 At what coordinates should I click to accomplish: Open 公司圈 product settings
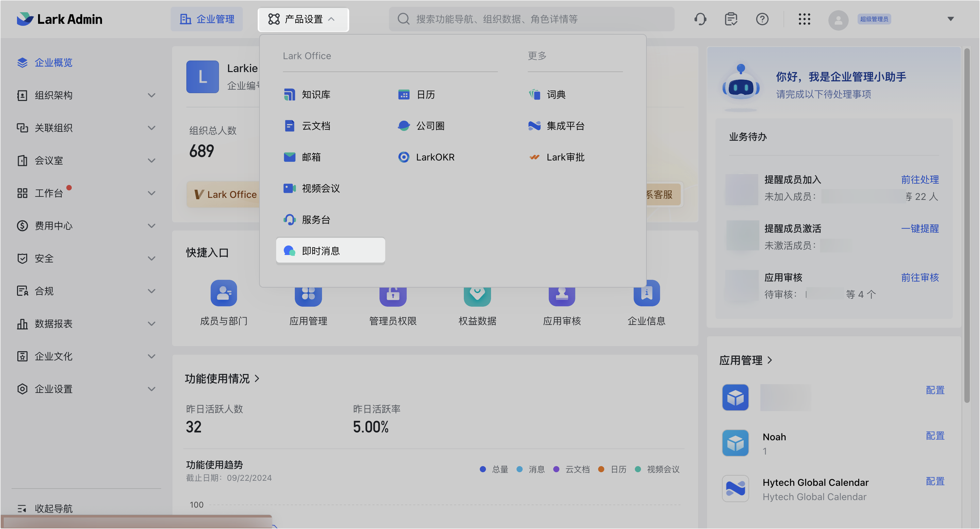[x=421, y=126]
